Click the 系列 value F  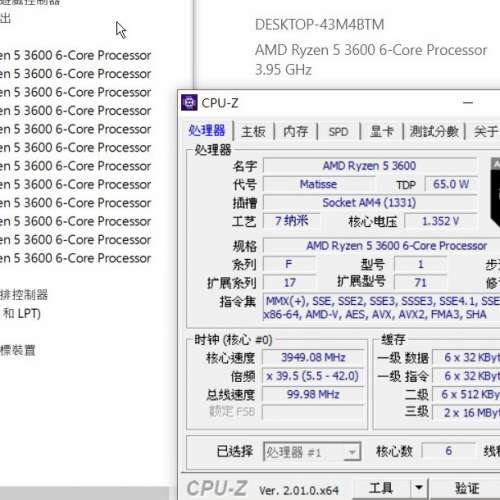(x=289, y=264)
